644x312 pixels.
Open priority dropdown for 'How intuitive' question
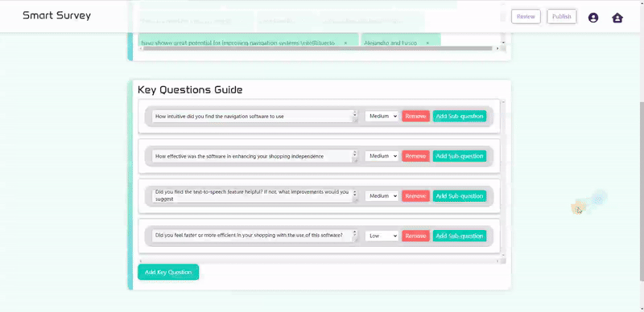[382, 116]
